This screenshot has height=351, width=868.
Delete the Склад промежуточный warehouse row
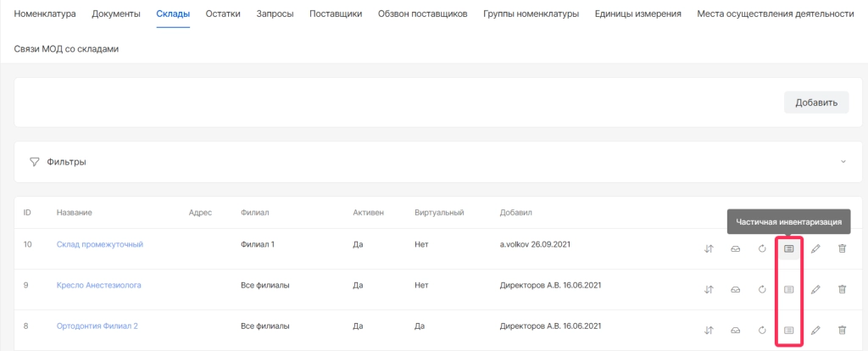(x=842, y=248)
